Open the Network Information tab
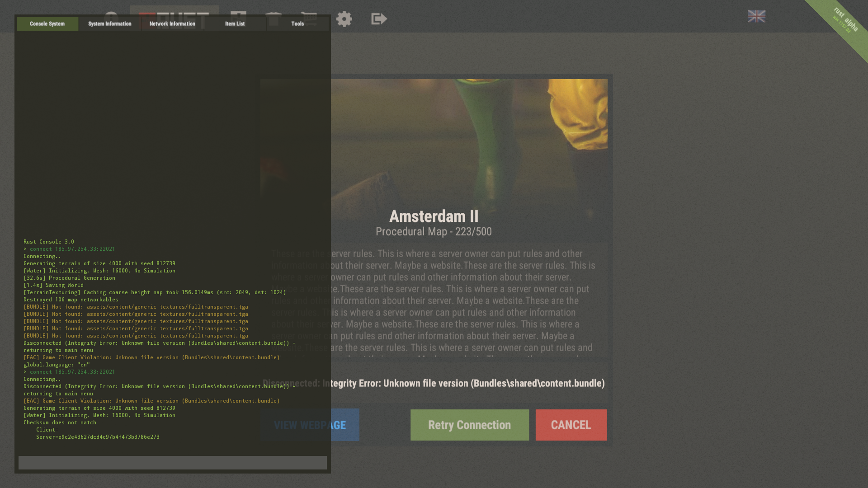Screen dimensions: 868x488 pyautogui.click(x=172, y=23)
